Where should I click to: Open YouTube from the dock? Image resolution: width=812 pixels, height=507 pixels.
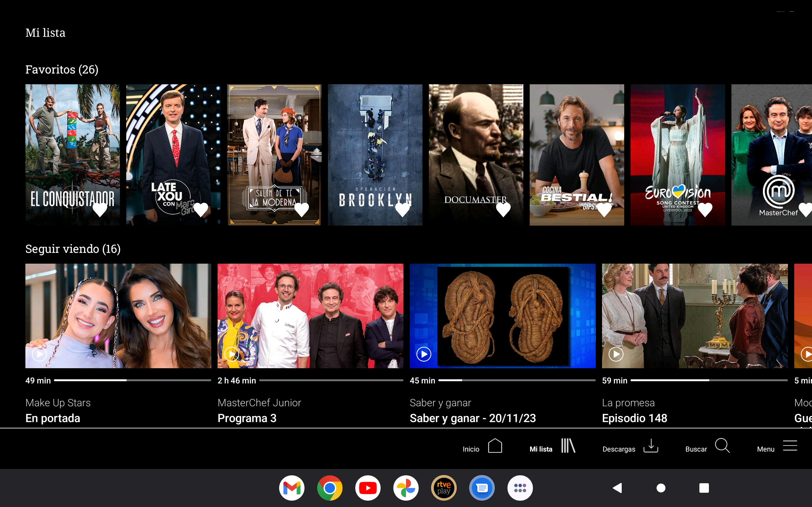pyautogui.click(x=368, y=488)
